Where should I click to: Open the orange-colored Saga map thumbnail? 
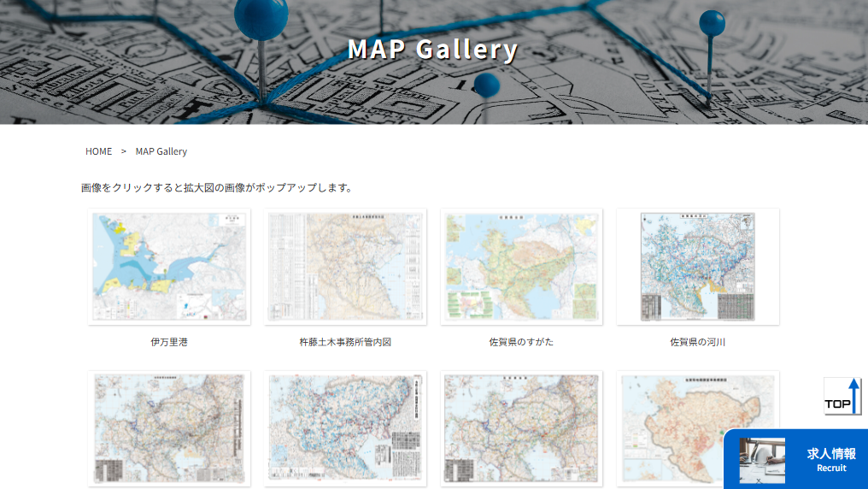click(x=697, y=428)
